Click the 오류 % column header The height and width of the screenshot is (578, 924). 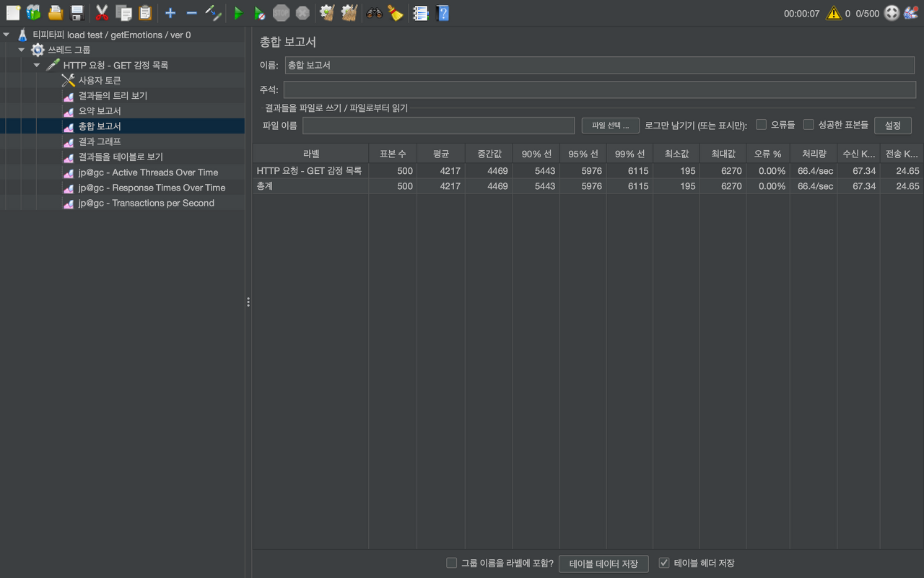tap(768, 154)
